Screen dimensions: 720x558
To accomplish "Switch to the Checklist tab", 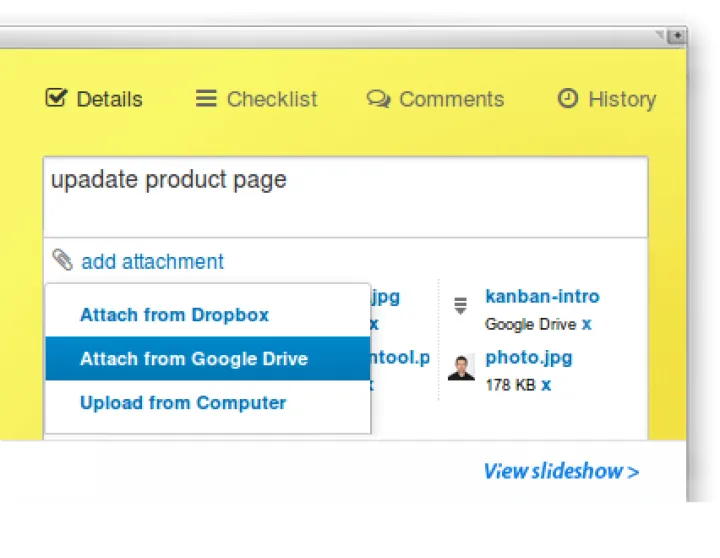I will 271,99.
